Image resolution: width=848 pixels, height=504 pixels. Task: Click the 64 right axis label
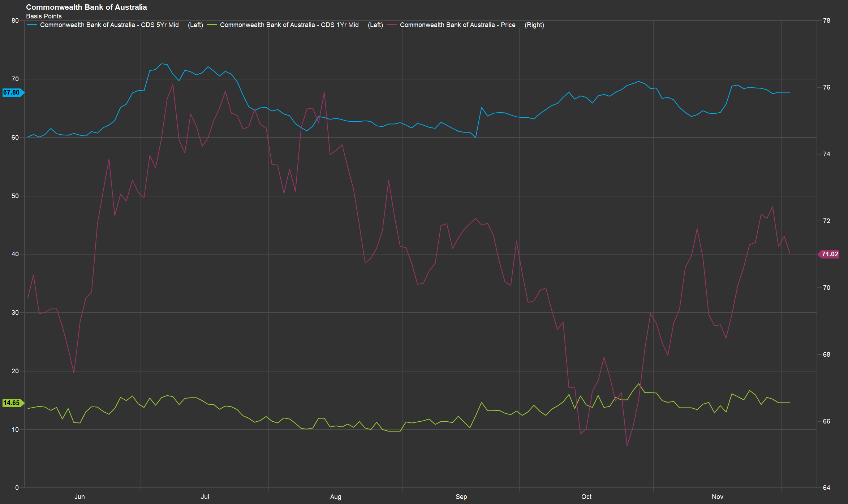[826, 488]
